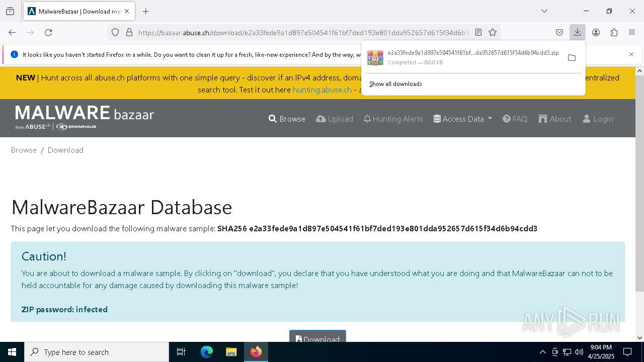Open the list all tabs chevron
Viewport: 644px width, 362px height.
[x=544, y=11]
